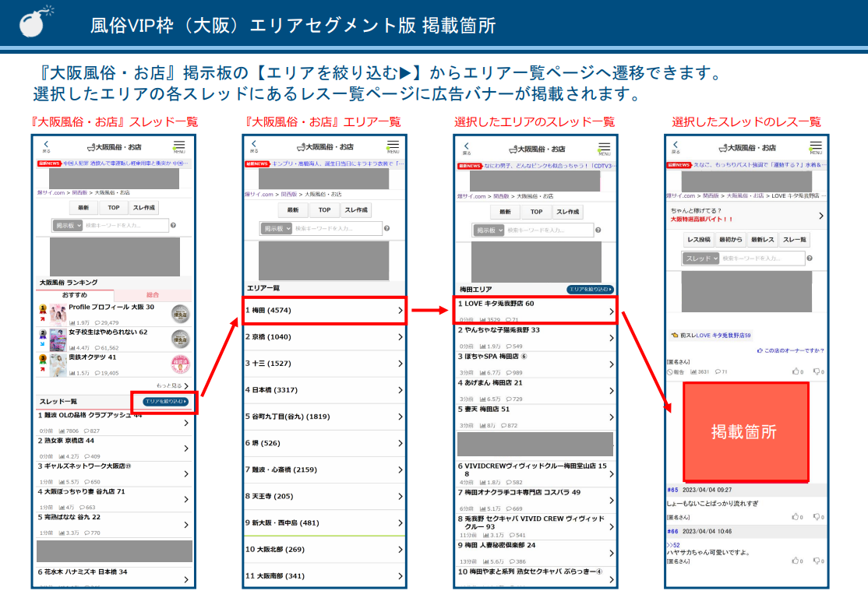Open 関西版 breadcrumb on スレッド一覧 screen
868x612 pixels.
(x=79, y=192)
